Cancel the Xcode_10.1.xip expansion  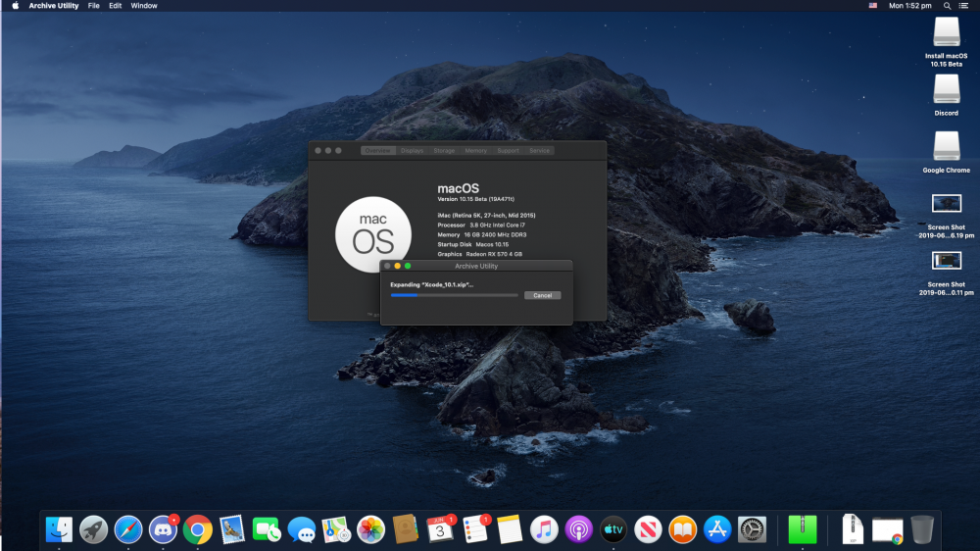[543, 295]
